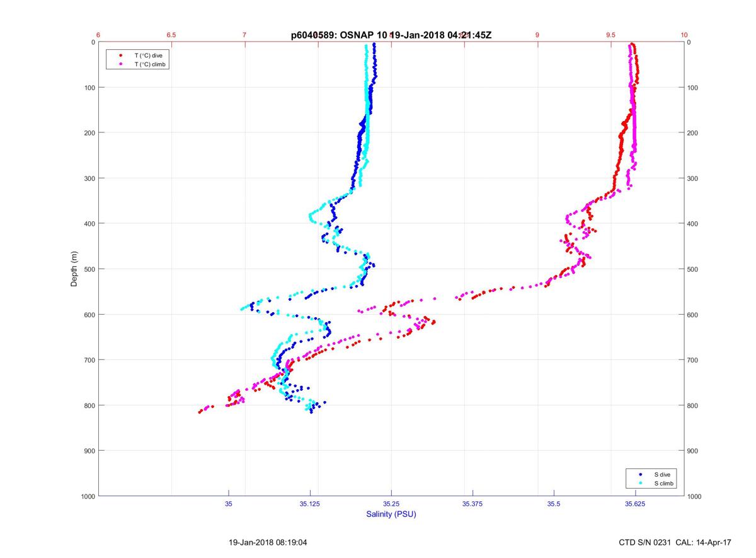The width and height of the screenshot is (756, 558).
Task: Select the red T dive legend marker
Action: [120, 55]
